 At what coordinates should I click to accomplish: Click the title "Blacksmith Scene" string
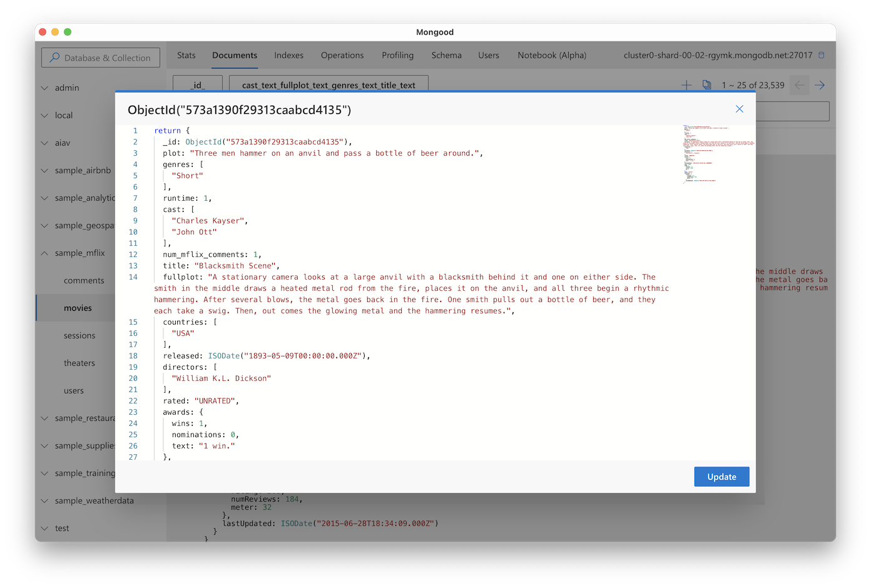[x=237, y=266]
